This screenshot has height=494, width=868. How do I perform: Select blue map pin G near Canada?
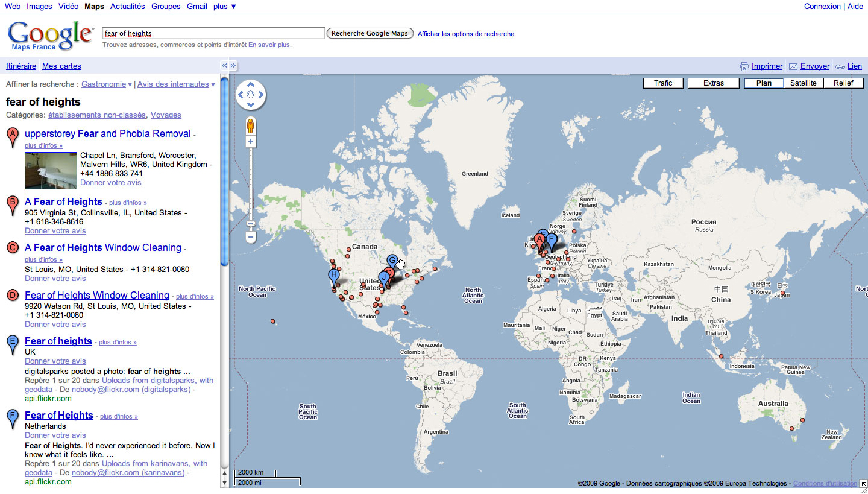(x=392, y=261)
